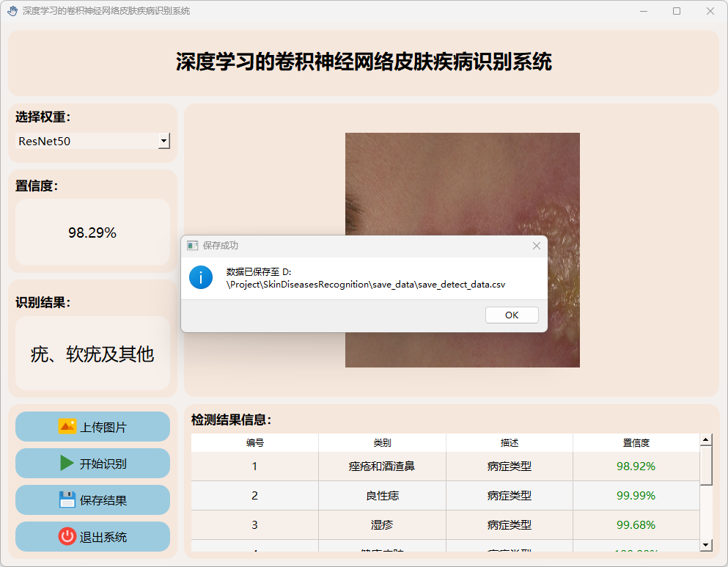Click the 99.68% confidence cell
This screenshot has height=567, width=728.
tap(636, 524)
